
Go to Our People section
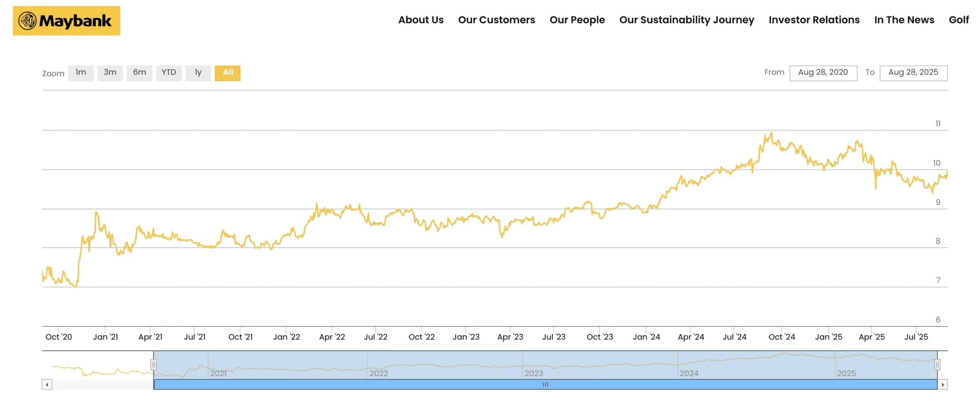577,20
